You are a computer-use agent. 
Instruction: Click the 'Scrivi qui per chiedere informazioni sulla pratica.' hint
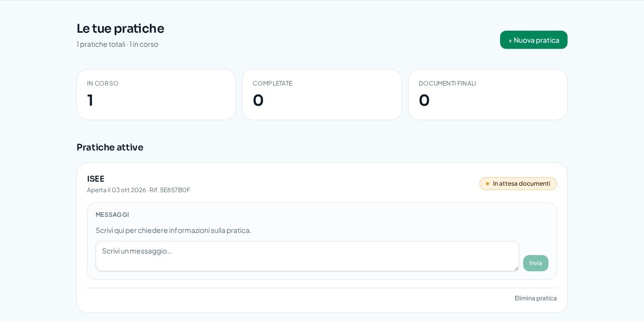pos(173,230)
